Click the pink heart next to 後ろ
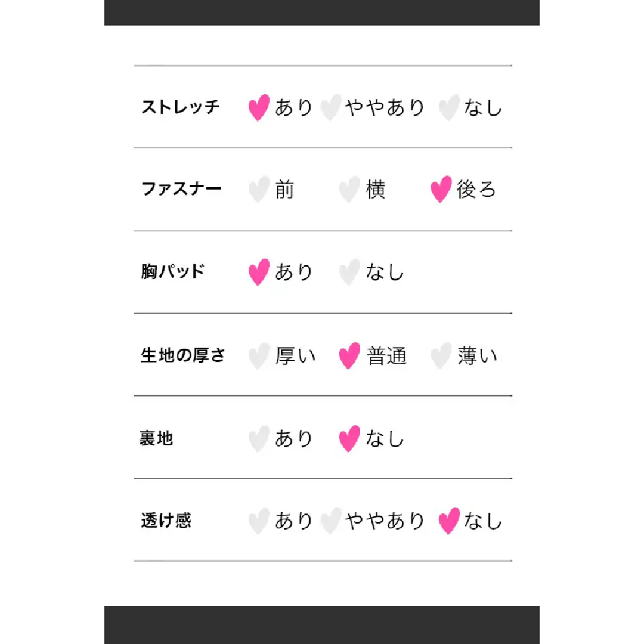Viewport: 644px width, 644px height. (x=441, y=190)
